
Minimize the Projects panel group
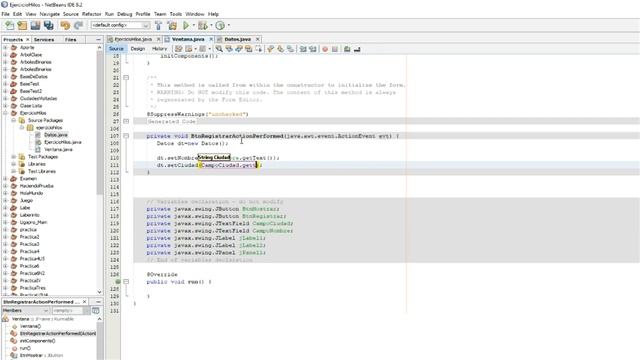click(x=98, y=40)
